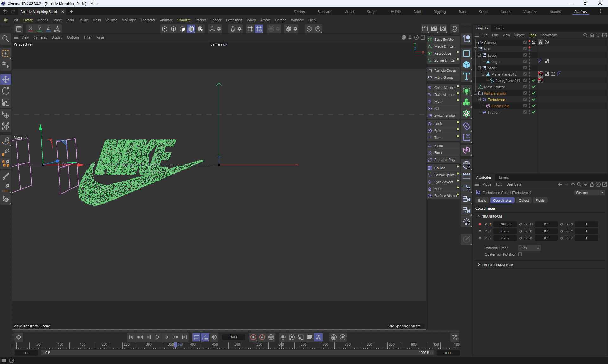Image resolution: width=608 pixels, height=364 pixels.
Task: Select the Scale tool
Action: (6, 102)
